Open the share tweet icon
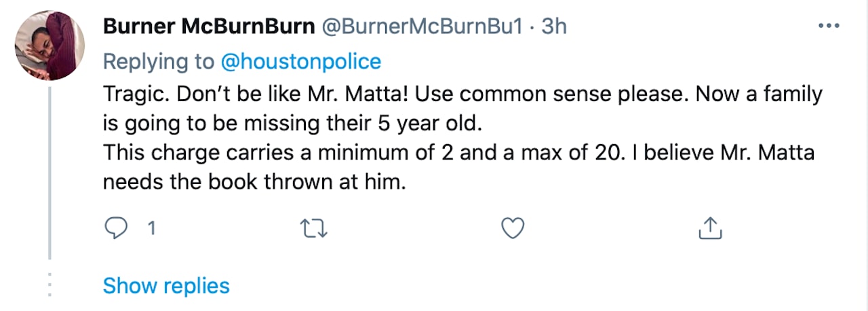 coord(710,229)
